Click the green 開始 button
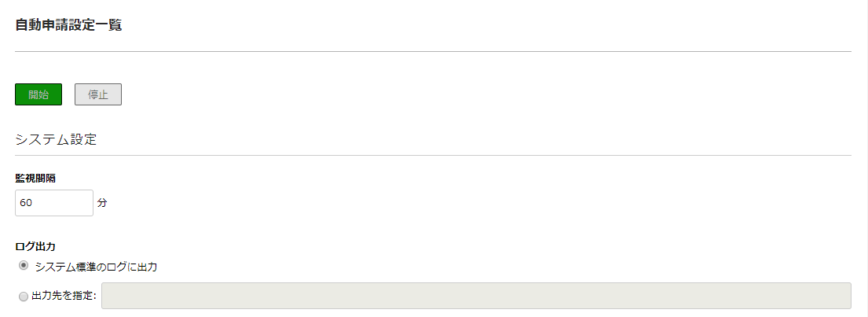This screenshot has height=317, width=868. 38,94
